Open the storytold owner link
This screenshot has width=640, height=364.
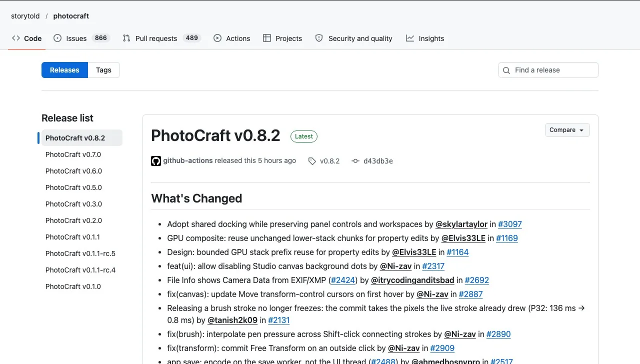[25, 16]
